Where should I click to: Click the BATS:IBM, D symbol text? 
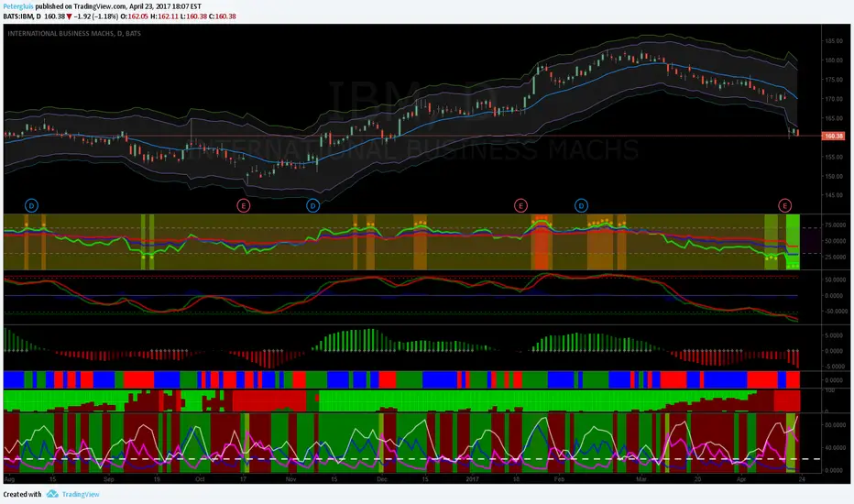click(22, 16)
